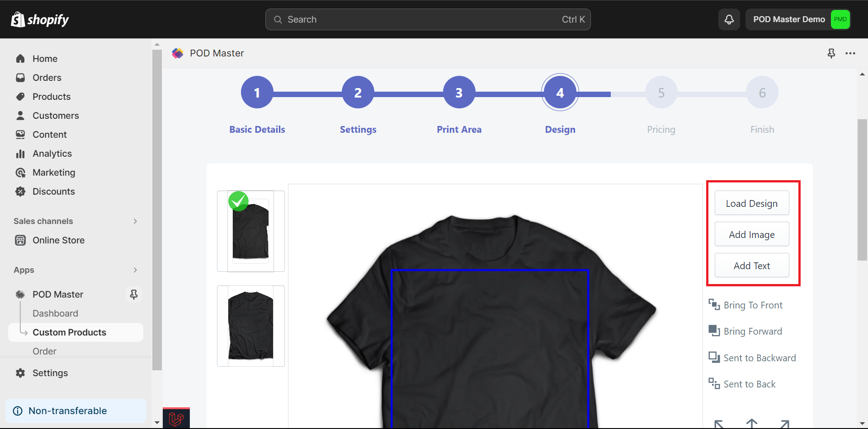868x429 pixels.
Task: Go to step 2 Settings circle
Action: 358,93
